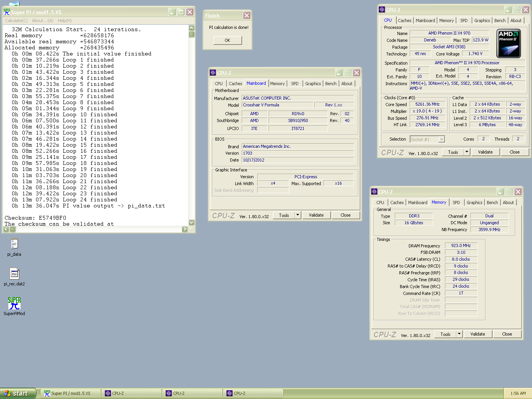Click the Size 16 GBytes value
The height and width of the screenshot is (399, 532).
(x=414, y=223)
